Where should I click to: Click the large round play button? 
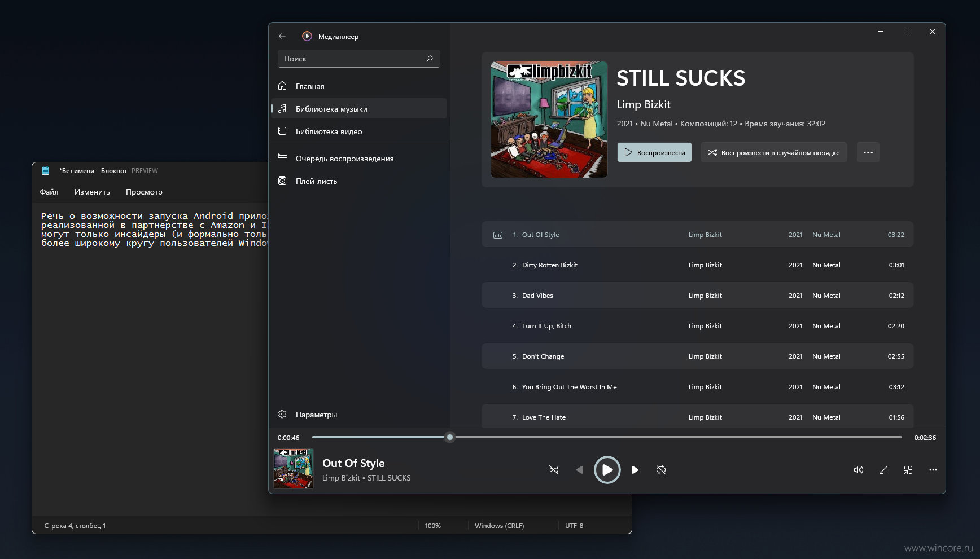tap(607, 470)
